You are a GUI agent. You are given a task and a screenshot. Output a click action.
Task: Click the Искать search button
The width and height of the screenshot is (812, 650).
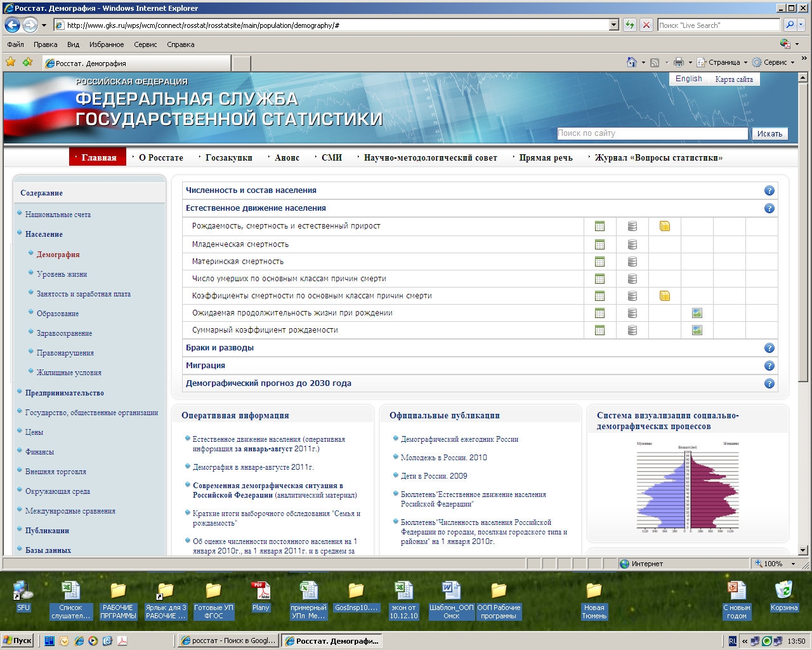point(769,134)
